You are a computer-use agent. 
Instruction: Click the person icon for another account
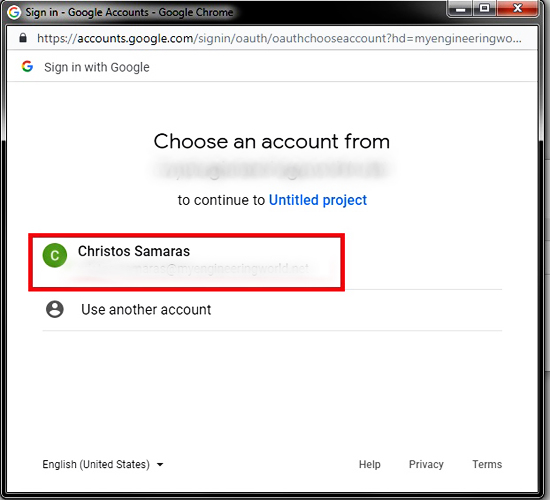[55, 309]
